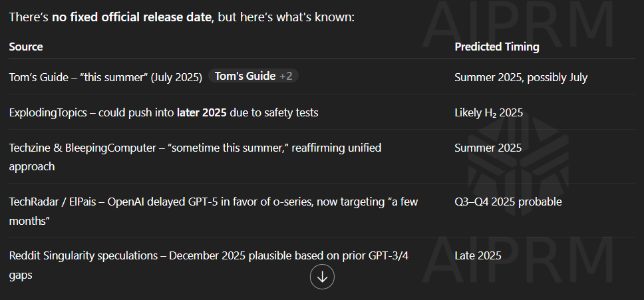644x300 pixels.
Task: Click the ExplodingTopics row text
Action: click(x=164, y=112)
